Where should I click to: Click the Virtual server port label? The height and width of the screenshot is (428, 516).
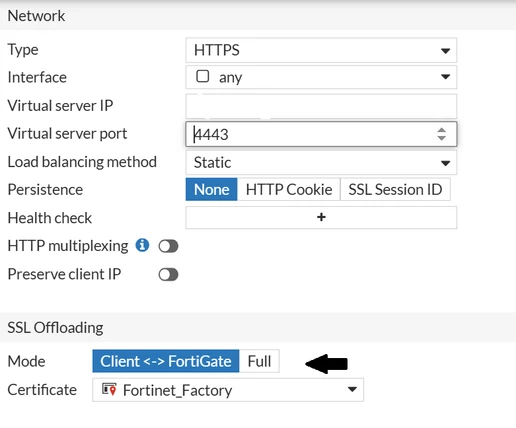(67, 134)
